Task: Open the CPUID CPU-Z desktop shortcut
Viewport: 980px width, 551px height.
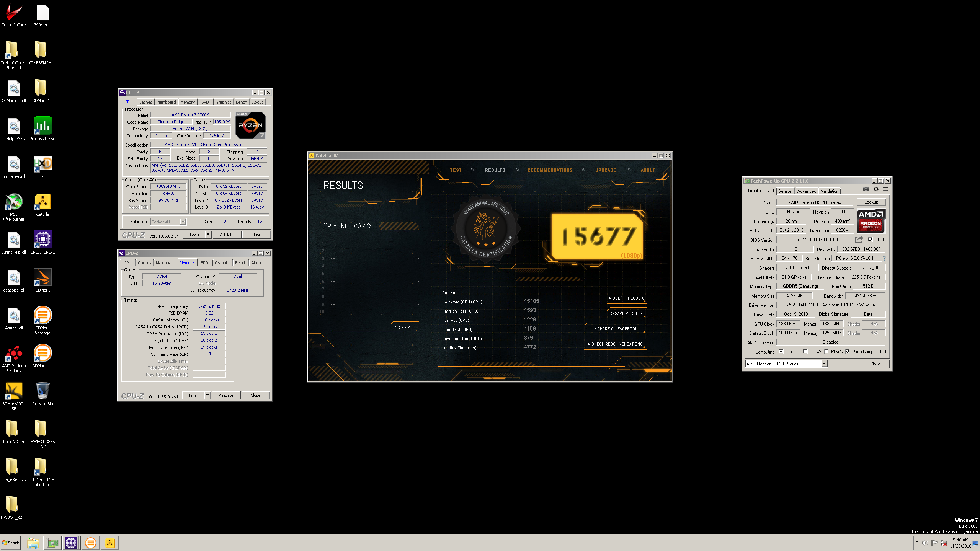Action: 42,243
